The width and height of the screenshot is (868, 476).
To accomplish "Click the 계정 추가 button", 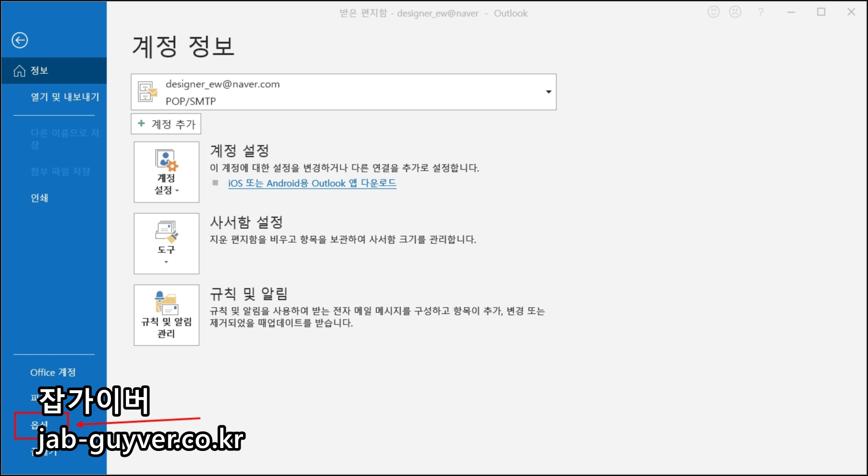I will click(166, 124).
